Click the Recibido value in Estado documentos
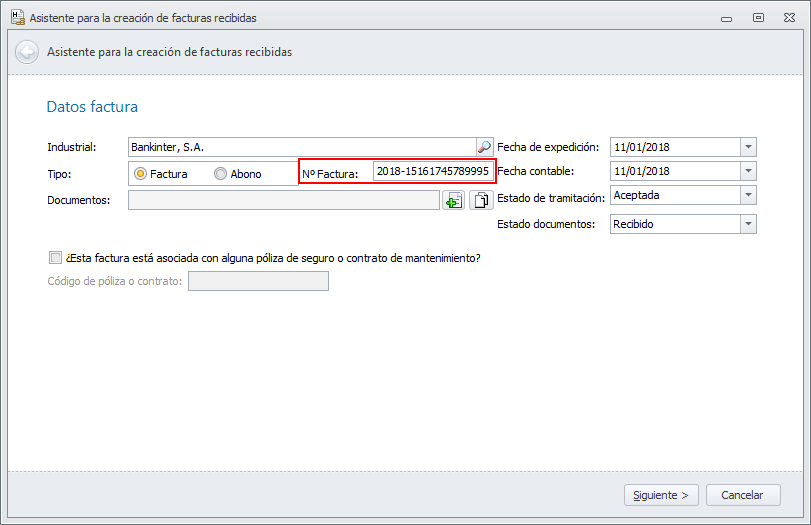811x525 pixels. [x=633, y=224]
